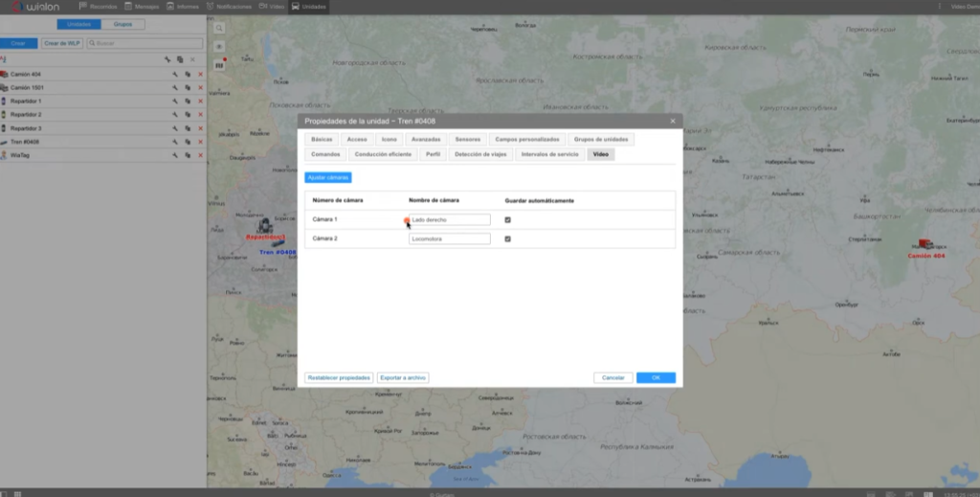The image size is (980, 497).
Task: Click the Lado derecho camera name field
Action: point(449,219)
